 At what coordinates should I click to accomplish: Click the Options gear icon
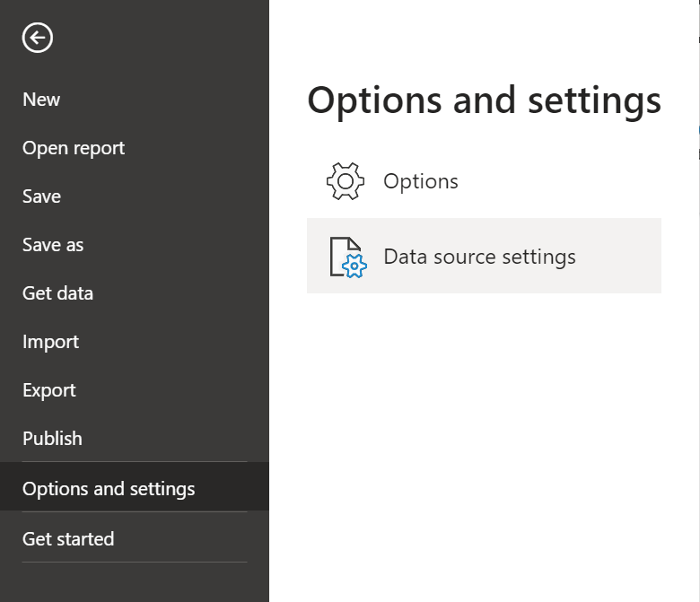(345, 181)
